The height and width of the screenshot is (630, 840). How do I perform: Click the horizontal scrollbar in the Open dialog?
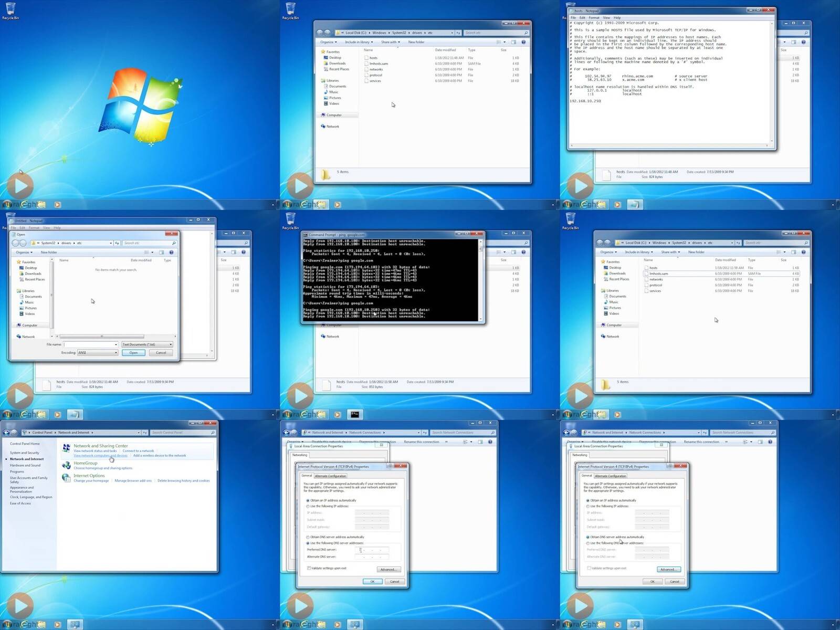point(102,337)
